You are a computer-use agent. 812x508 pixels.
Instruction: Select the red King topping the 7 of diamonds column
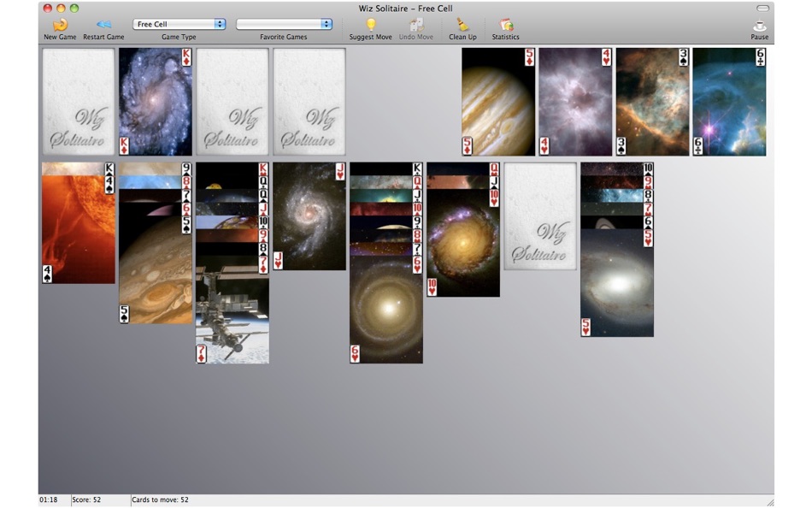232,169
